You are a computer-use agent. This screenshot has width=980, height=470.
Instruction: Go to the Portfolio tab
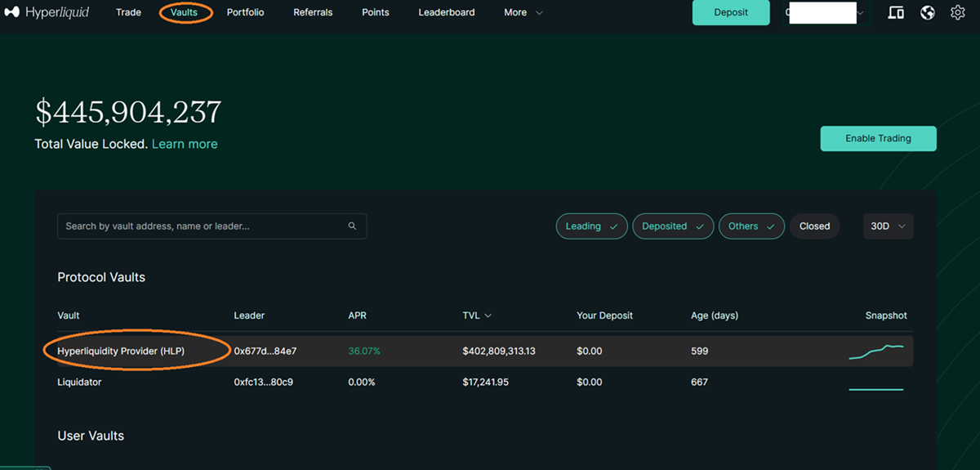pos(246,13)
